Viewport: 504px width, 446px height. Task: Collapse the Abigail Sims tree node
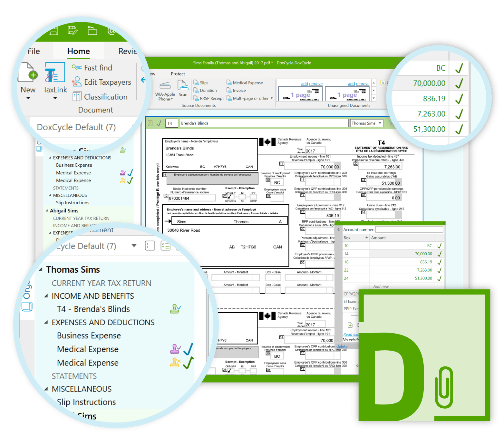point(47,211)
